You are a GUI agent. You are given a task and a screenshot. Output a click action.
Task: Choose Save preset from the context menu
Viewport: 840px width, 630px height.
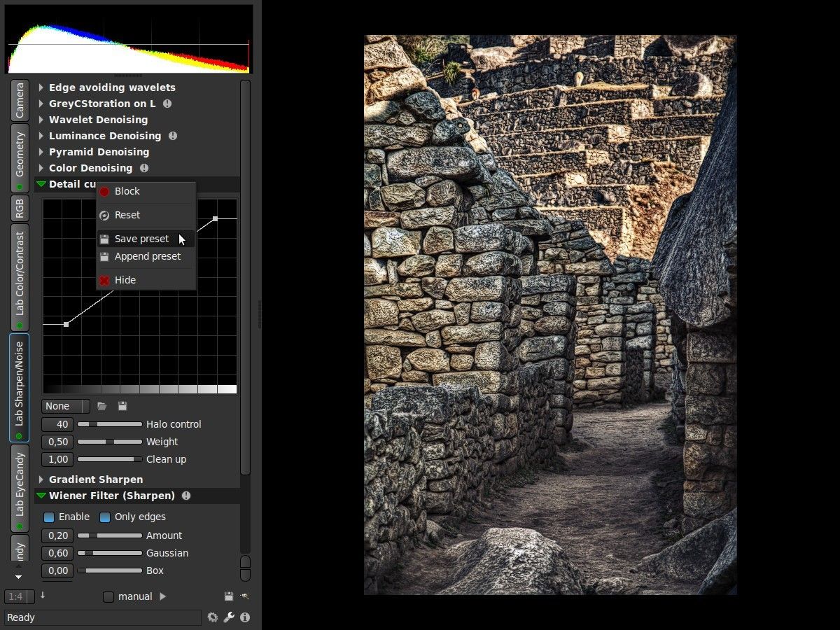pyautogui.click(x=141, y=238)
